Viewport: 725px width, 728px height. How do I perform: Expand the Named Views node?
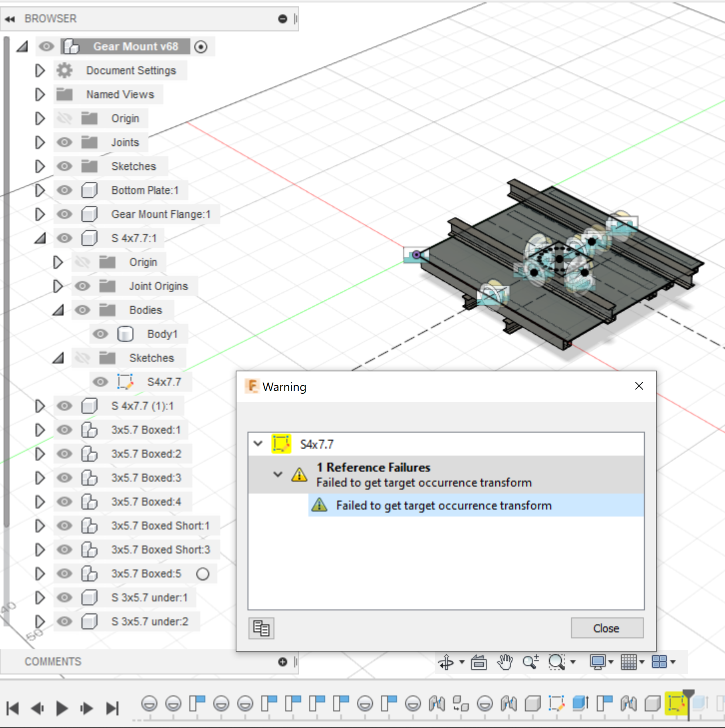point(40,94)
